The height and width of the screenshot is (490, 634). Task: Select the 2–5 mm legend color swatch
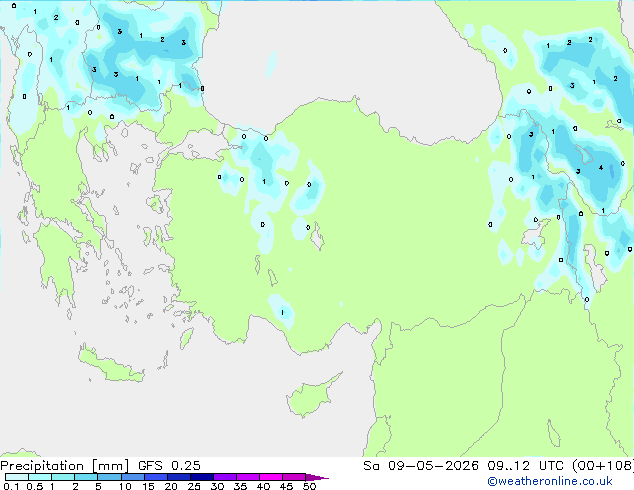86,477
